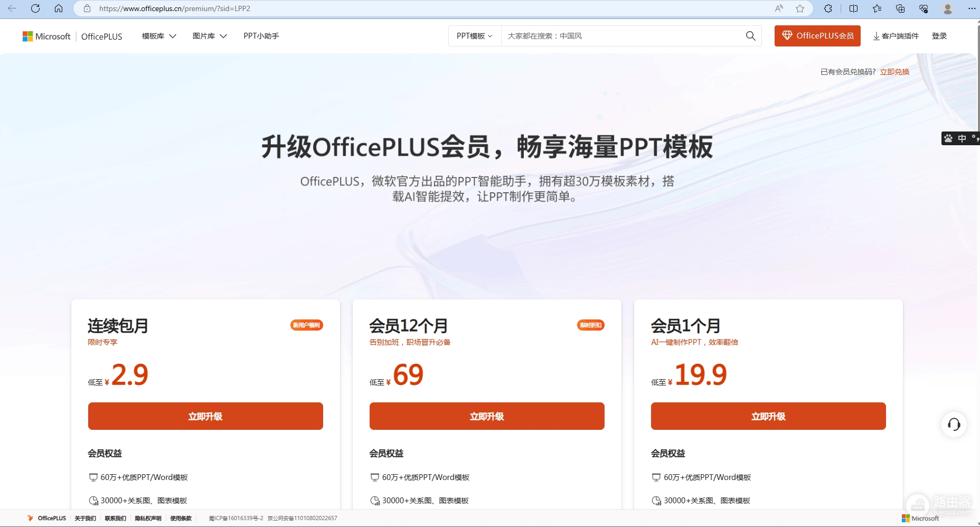The height and width of the screenshot is (527, 980).
Task: Click price 2.9 on monthly plan
Action: pos(130,375)
